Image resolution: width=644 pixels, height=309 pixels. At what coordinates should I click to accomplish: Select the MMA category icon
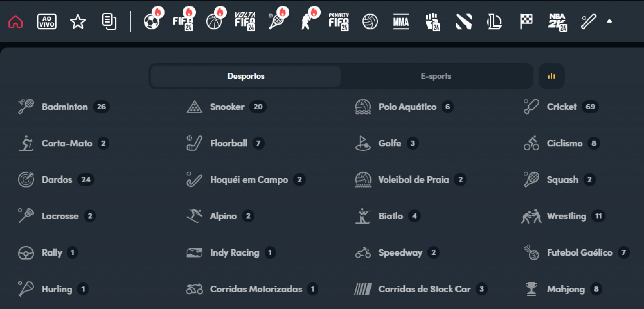401,22
